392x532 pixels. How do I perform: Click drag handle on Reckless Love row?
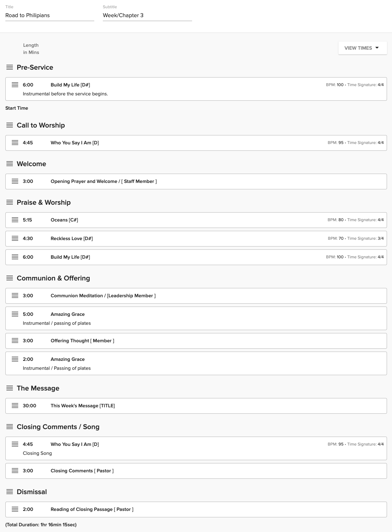(15, 238)
